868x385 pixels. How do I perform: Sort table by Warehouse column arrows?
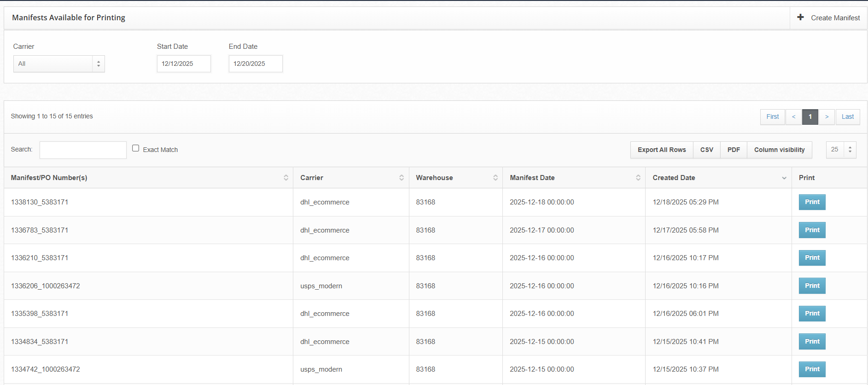(x=495, y=178)
